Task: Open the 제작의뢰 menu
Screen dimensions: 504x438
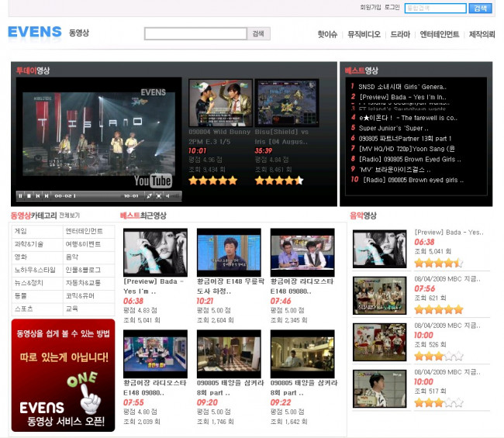Action: (x=482, y=34)
